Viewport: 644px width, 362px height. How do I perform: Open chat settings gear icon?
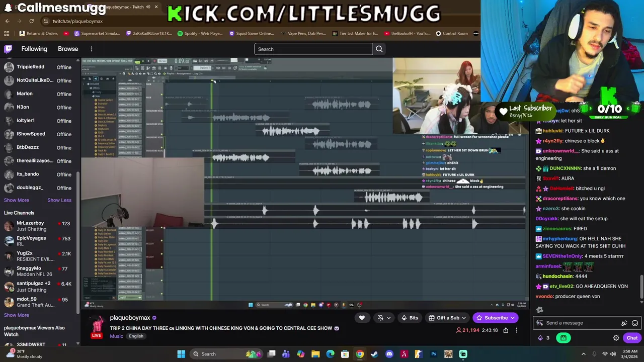[616, 338]
